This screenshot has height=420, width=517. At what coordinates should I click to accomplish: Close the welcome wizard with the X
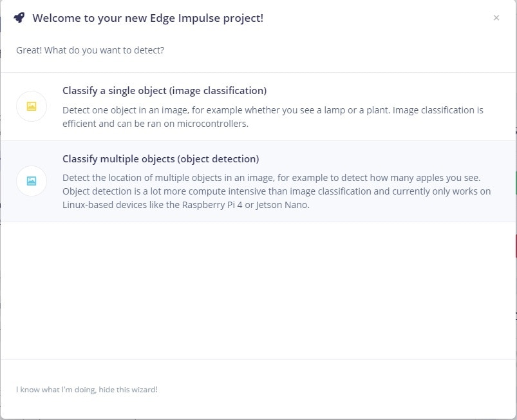[496, 18]
